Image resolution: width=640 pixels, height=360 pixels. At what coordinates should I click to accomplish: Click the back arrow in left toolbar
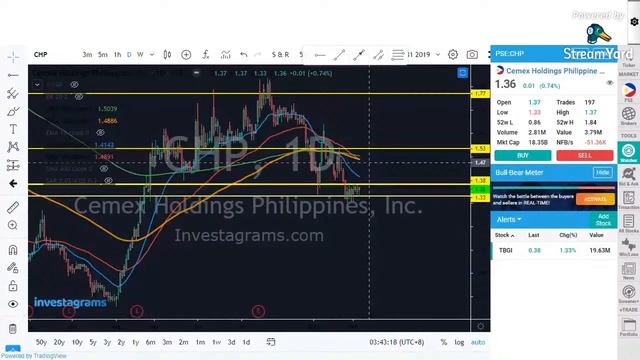pos(13,184)
